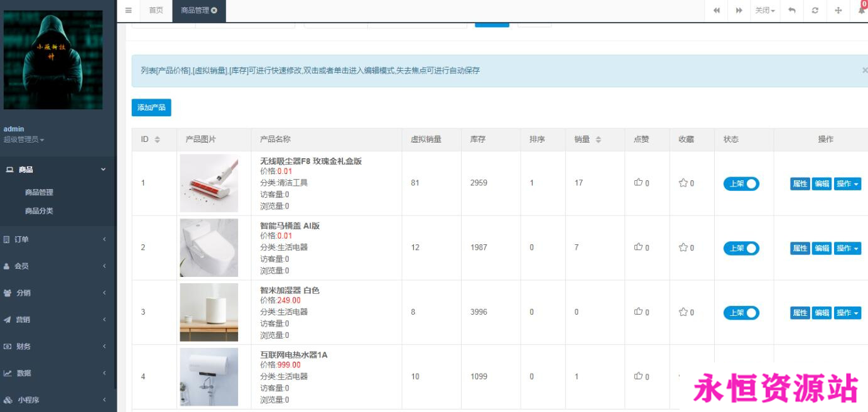The height and width of the screenshot is (412, 868).
Task: Click the 添加产品 button
Action: pyautogui.click(x=151, y=107)
